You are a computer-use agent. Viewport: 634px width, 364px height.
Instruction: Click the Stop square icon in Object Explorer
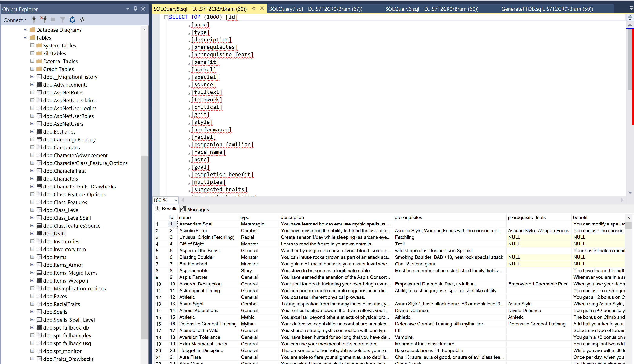pyautogui.click(x=53, y=20)
